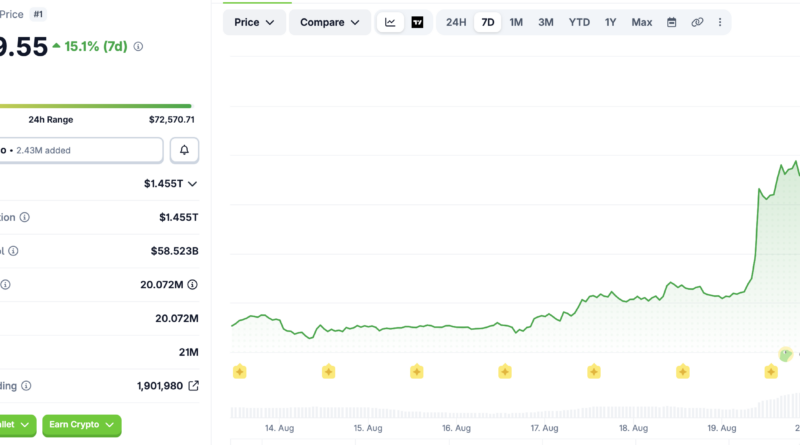Select the 7D time range
Screen dimensions: 800x445
pos(488,22)
